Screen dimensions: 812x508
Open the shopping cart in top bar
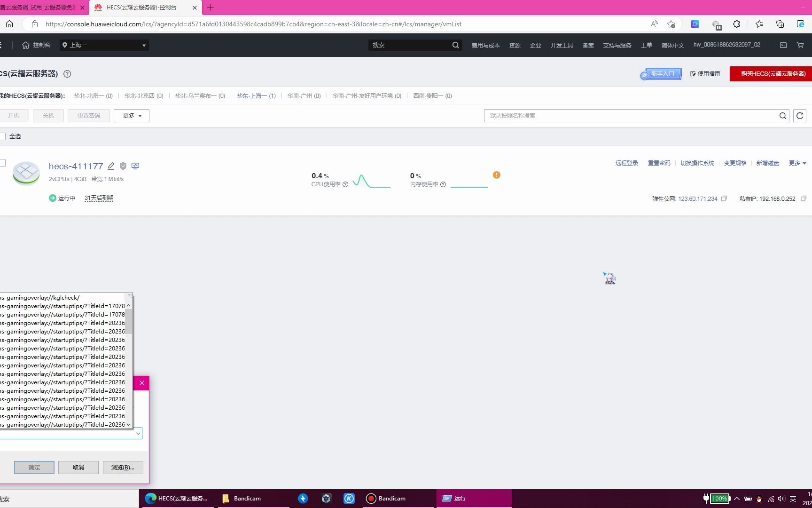(800, 45)
